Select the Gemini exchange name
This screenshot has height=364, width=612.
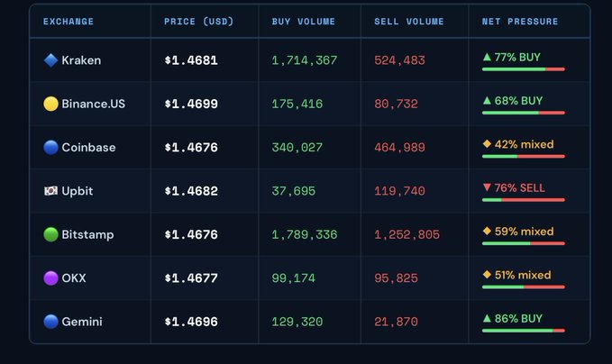[x=82, y=322]
